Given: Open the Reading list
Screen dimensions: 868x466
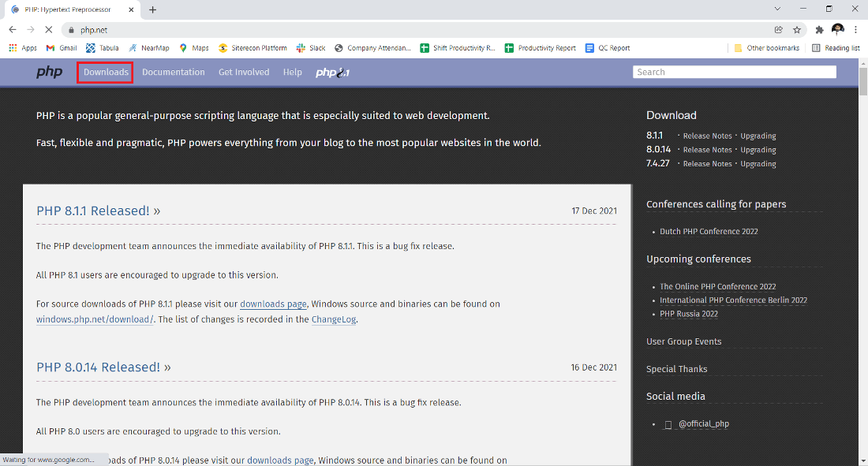Looking at the screenshot, I should click(x=836, y=48).
